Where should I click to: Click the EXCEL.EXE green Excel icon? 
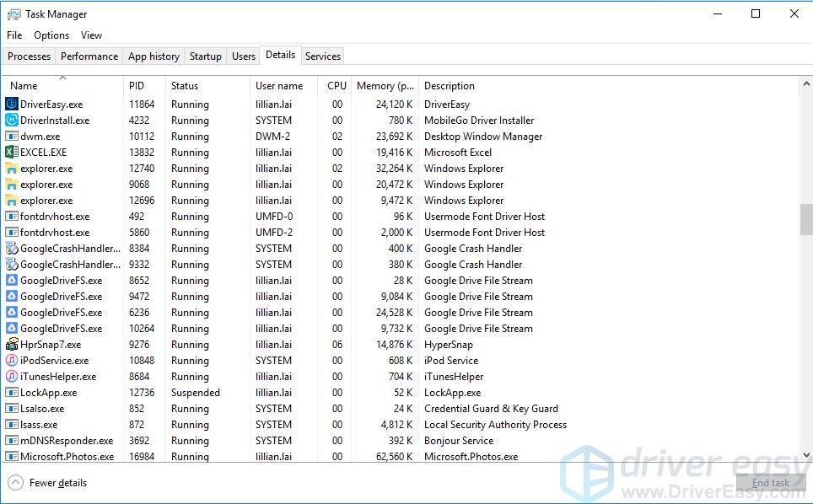12,152
